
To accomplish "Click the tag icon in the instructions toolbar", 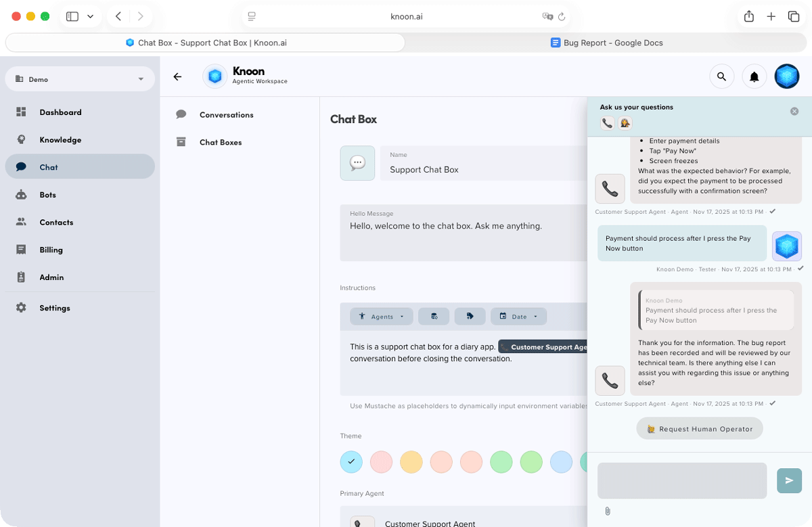I will (470, 316).
